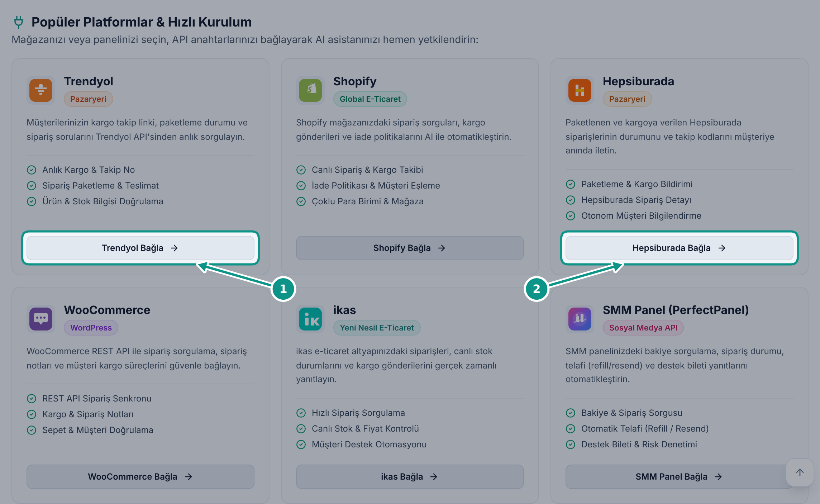Open Hepsiburada Bağla connection button
The image size is (820, 504).
[680, 248]
